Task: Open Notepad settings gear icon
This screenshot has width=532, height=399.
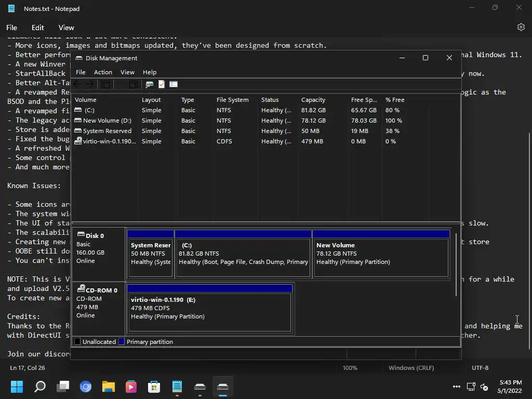Action: point(521,27)
